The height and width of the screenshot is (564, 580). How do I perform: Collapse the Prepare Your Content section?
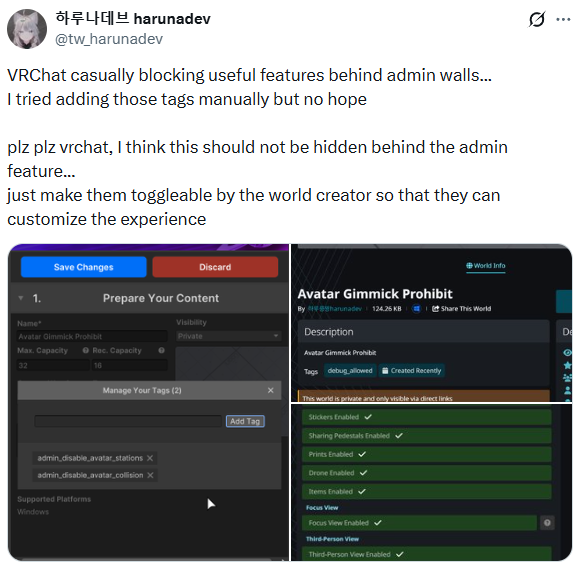pyautogui.click(x=21, y=298)
